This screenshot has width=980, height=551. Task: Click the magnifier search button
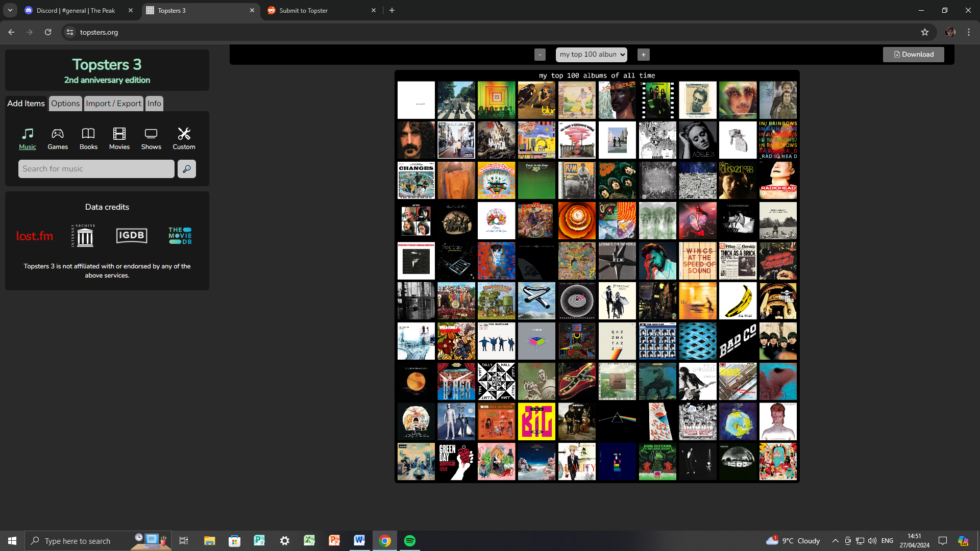(x=187, y=169)
